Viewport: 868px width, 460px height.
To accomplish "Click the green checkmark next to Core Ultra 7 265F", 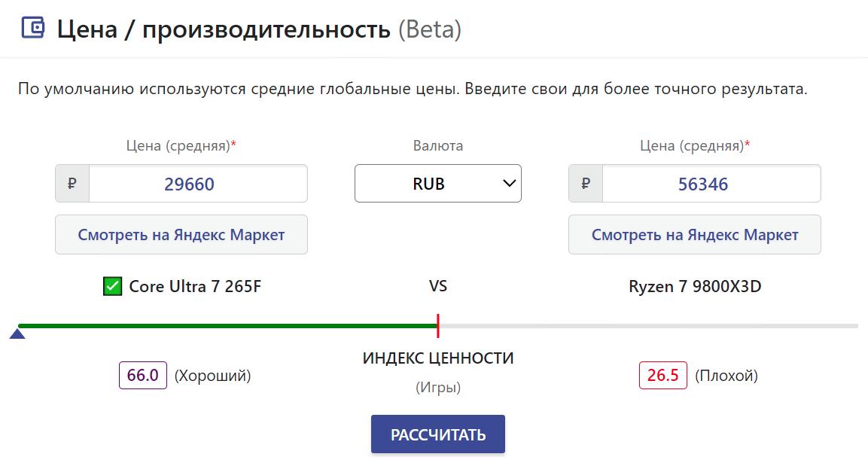I will click(113, 287).
